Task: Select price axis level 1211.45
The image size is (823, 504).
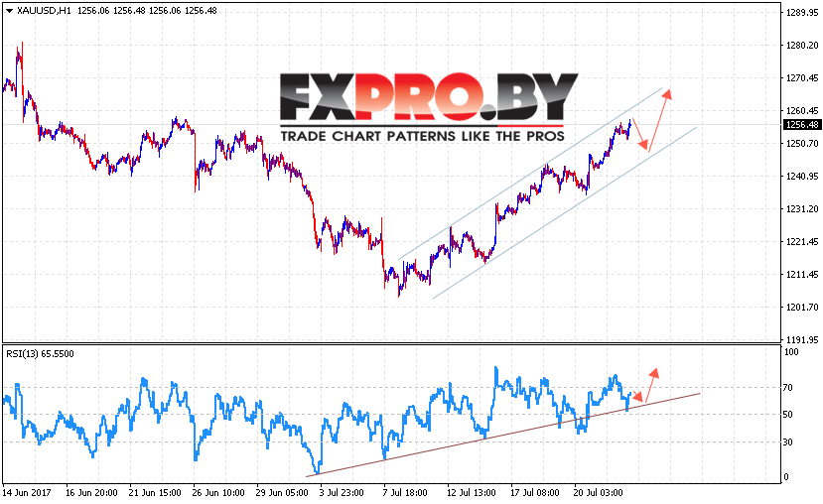Action: pos(802,274)
